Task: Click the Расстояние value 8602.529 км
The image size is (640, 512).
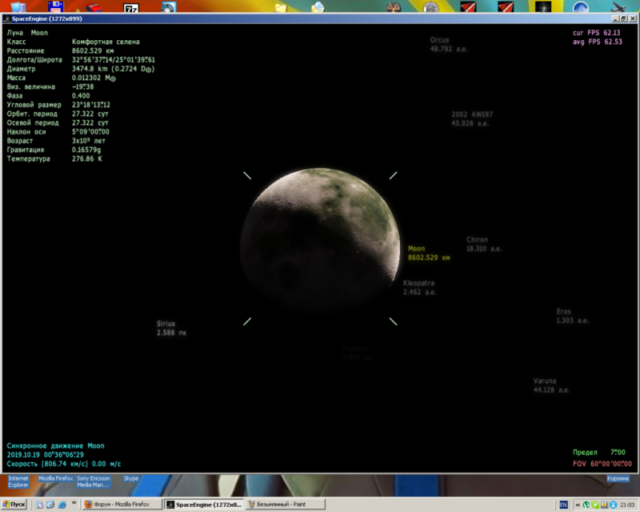Action: tap(93, 51)
